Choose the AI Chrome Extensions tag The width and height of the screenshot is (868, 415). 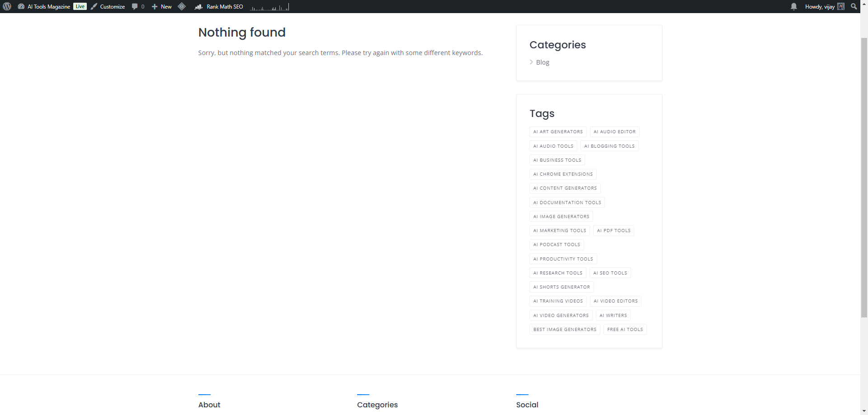click(563, 174)
